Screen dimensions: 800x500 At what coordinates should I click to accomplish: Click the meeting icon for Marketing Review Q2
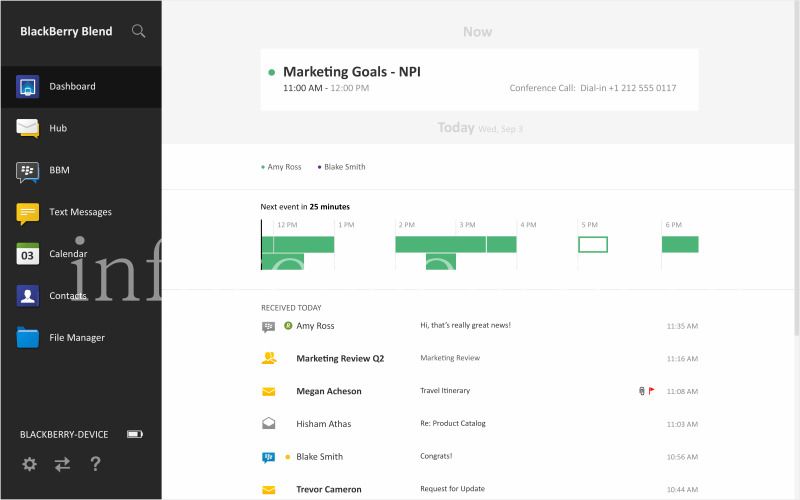coord(269,358)
